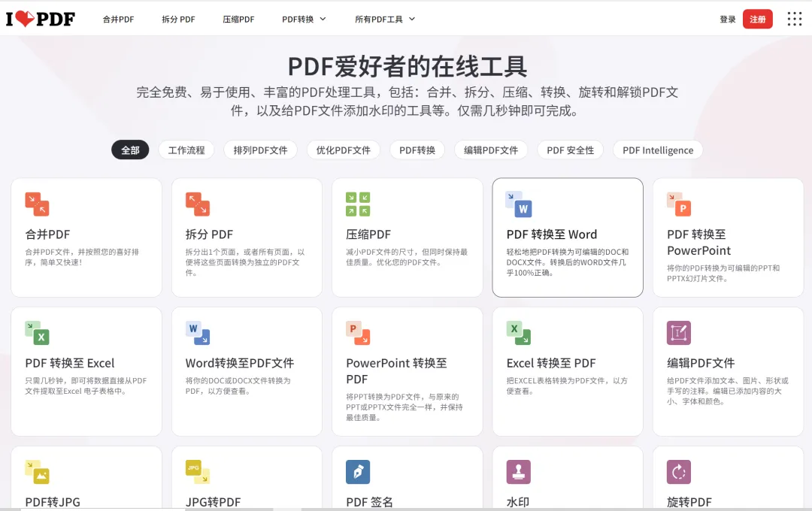Select the 工作流程 filter tab

[x=186, y=150]
